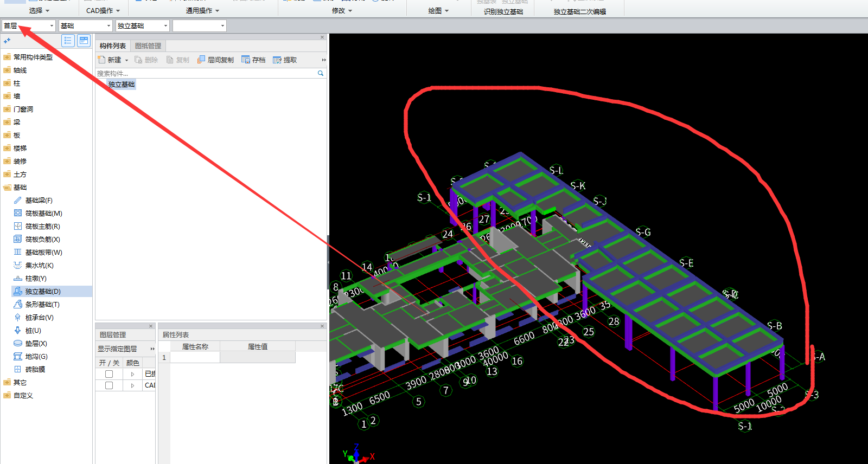The image size is (868, 464).
Task: Close the component list panel
Action: click(322, 37)
